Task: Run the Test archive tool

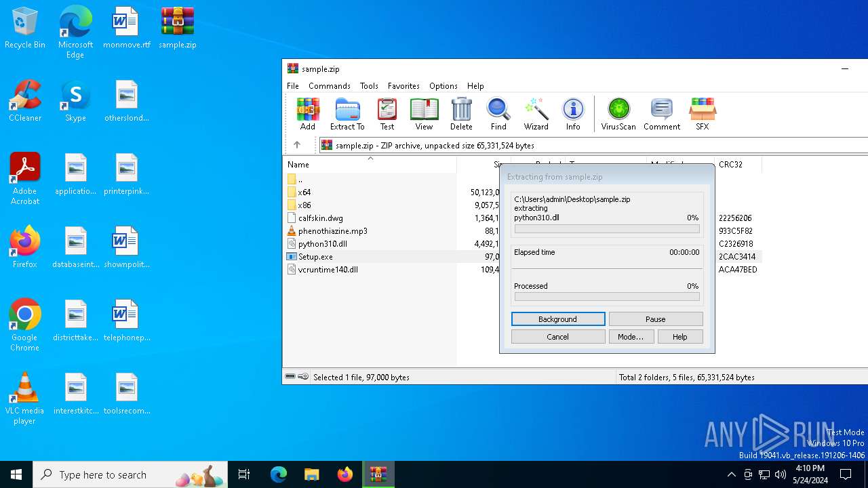Action: click(387, 114)
